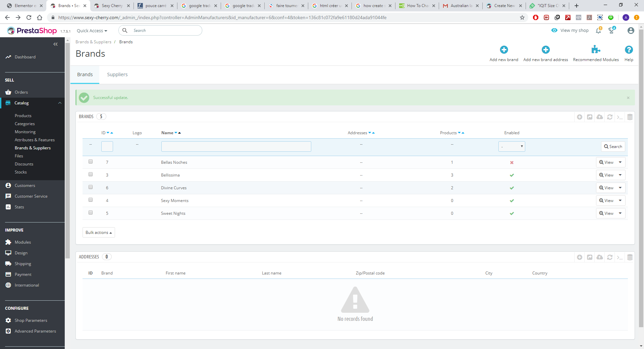Open the Orders menu item
The height and width of the screenshot is (349, 644).
tap(21, 92)
